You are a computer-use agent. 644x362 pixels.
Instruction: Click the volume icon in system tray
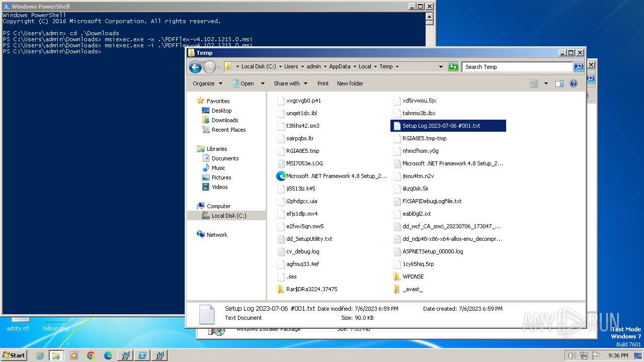click(572, 355)
